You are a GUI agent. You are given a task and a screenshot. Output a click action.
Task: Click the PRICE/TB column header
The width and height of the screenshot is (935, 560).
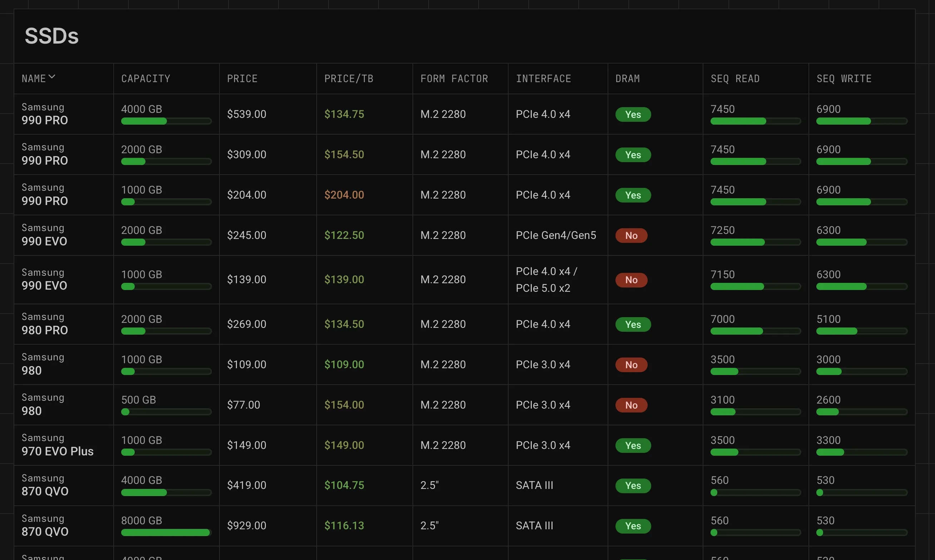(x=348, y=79)
